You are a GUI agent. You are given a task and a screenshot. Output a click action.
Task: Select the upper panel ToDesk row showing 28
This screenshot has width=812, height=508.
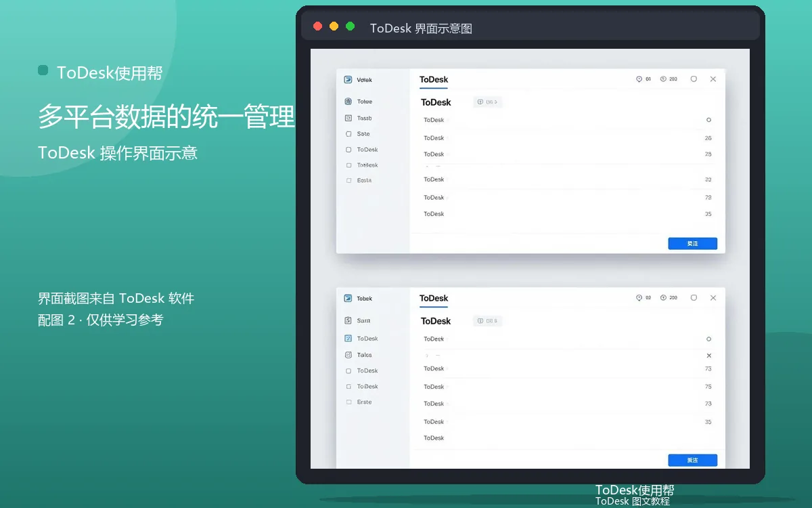tap(568, 154)
